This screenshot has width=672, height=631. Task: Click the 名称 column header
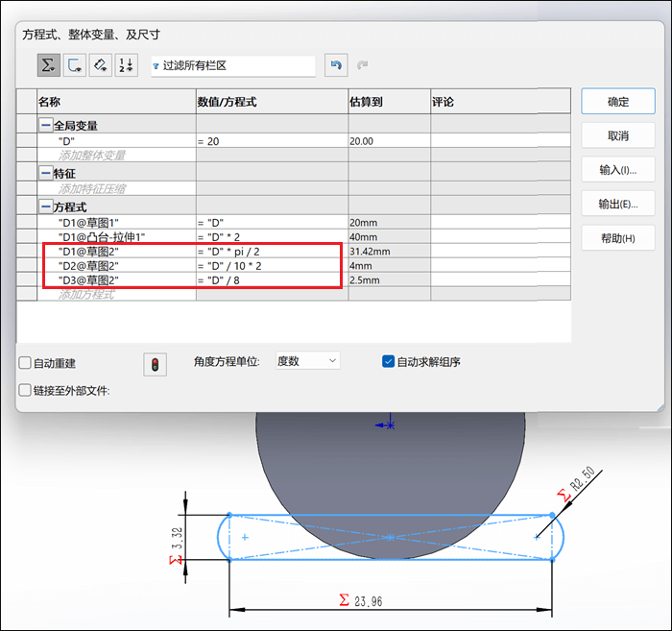(116, 102)
